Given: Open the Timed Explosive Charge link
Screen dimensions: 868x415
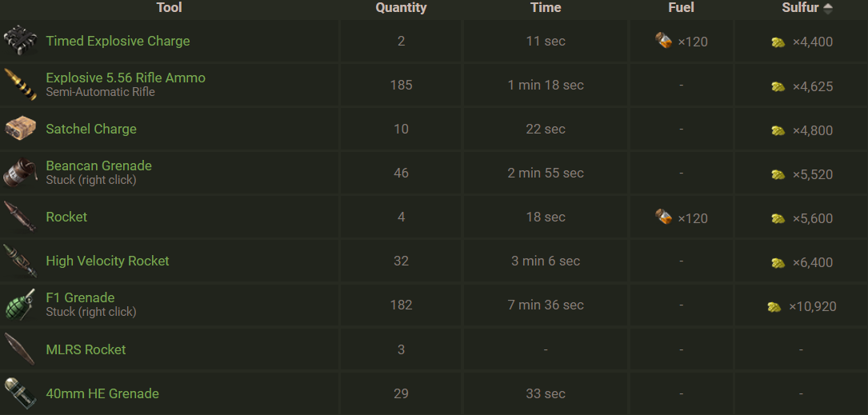Looking at the screenshot, I should point(118,41).
